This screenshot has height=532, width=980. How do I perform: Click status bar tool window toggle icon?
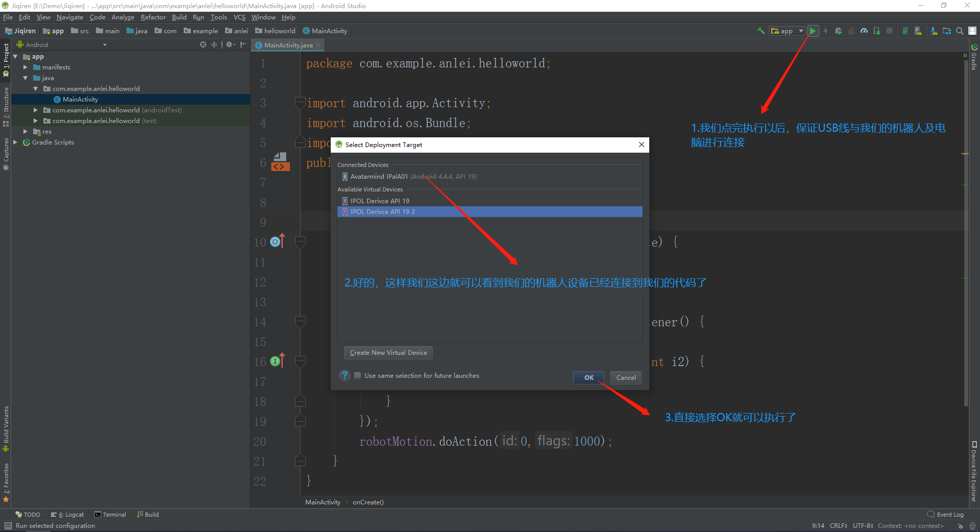coord(8,526)
